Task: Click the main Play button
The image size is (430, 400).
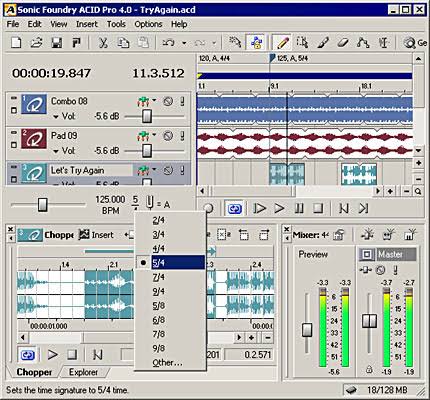Action: click(x=279, y=209)
